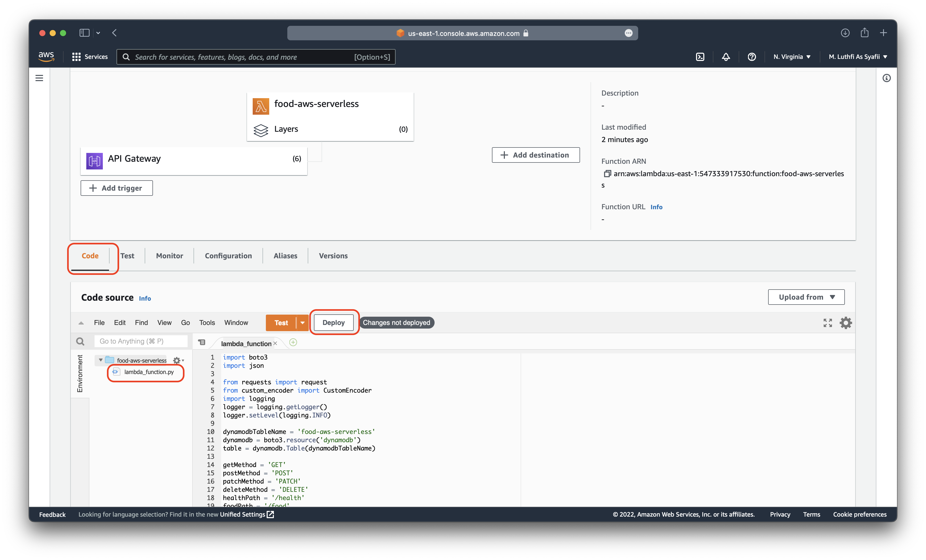Collapse the food-aws-serverless folder
This screenshot has width=926, height=560.
[100, 360]
